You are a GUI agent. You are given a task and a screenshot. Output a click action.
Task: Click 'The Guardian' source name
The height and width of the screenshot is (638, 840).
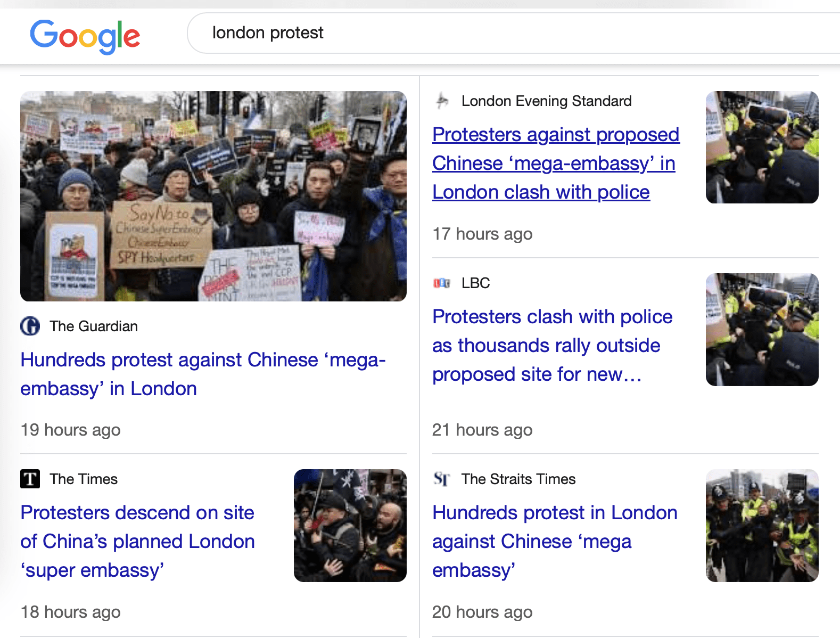[x=94, y=326]
